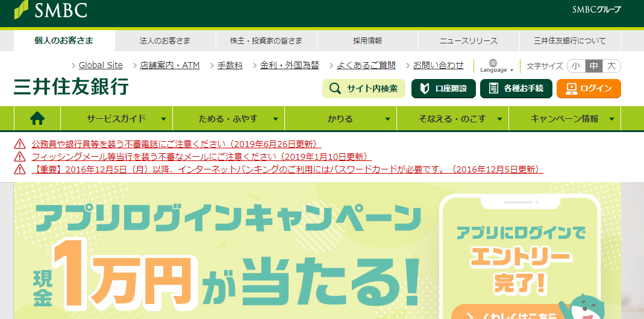
Task: Open 各種お手続 button
Action: [516, 89]
